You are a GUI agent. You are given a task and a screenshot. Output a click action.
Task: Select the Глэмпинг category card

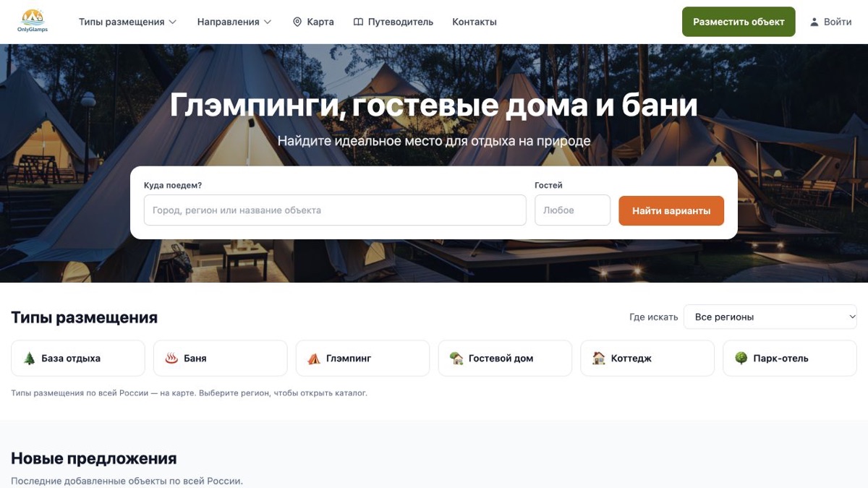point(362,359)
